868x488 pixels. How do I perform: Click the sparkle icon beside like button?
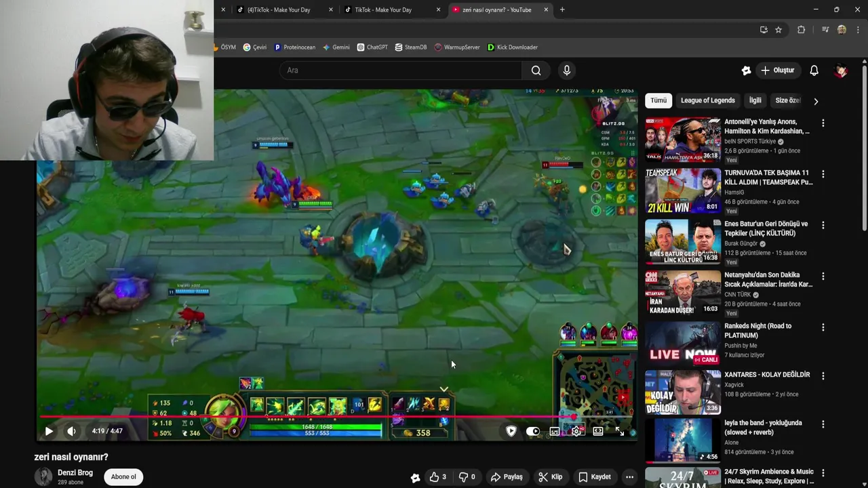coord(415,477)
